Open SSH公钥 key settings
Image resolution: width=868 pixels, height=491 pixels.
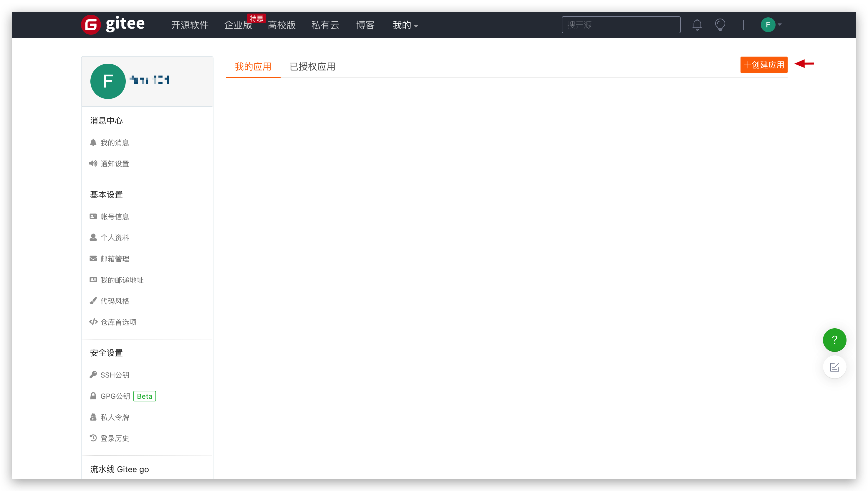point(114,375)
